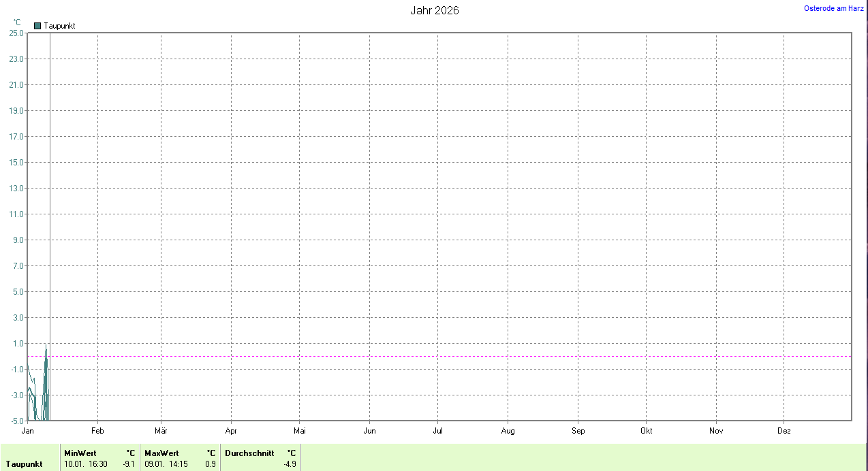Click the Taupunkt legend color swatch

tap(37, 26)
